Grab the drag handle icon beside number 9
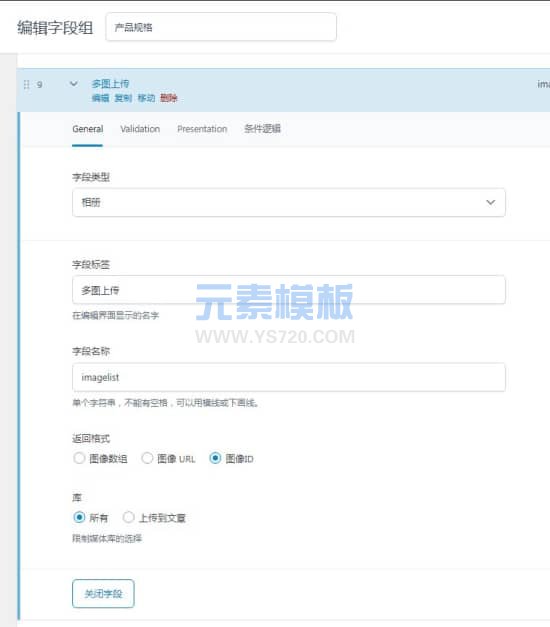The width and height of the screenshot is (550, 627). (x=26, y=84)
